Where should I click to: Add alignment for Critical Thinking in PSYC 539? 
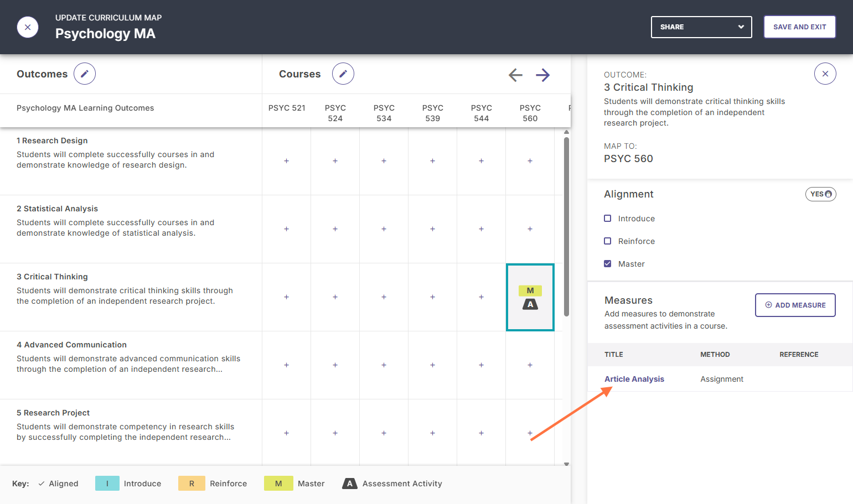coord(432,297)
